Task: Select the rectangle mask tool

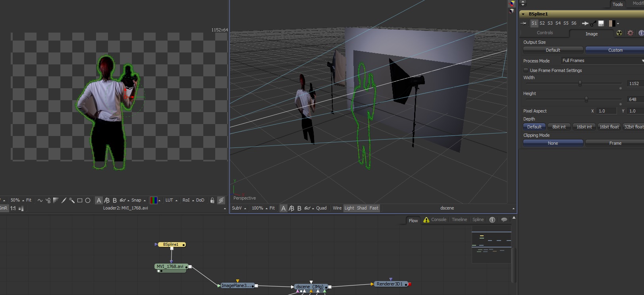Action: [x=80, y=200]
